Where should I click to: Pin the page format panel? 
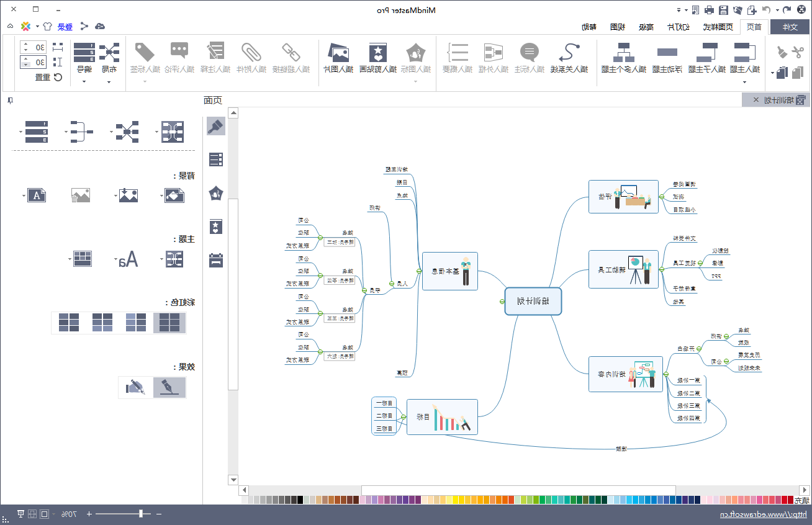9,101
